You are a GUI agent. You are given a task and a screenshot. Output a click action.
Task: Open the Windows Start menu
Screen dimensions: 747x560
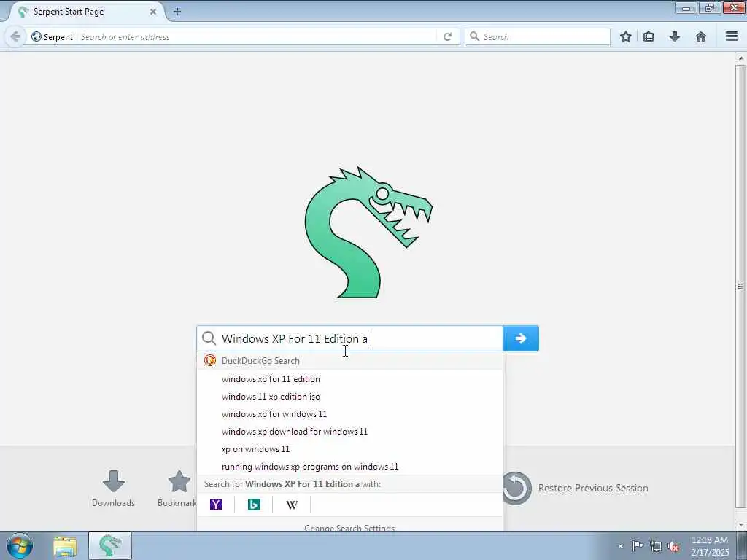point(20,545)
